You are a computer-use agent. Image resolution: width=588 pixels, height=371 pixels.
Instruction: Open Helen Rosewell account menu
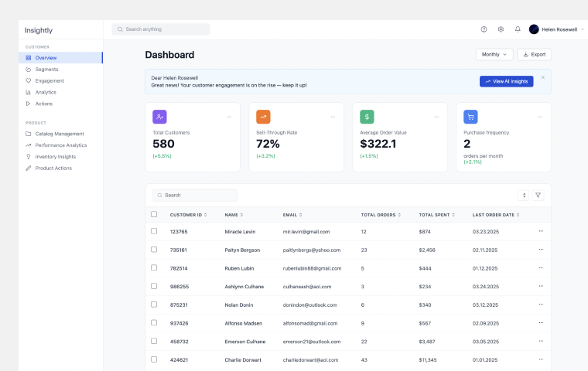click(554, 29)
